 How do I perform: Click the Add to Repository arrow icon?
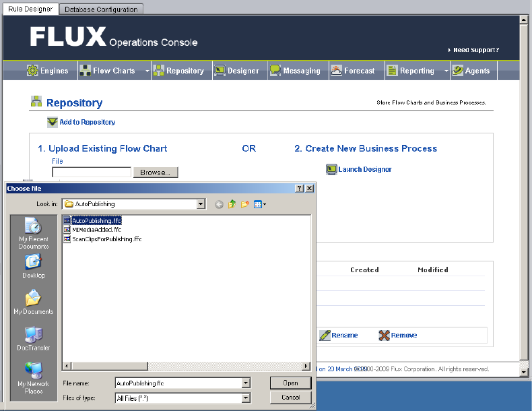point(53,122)
